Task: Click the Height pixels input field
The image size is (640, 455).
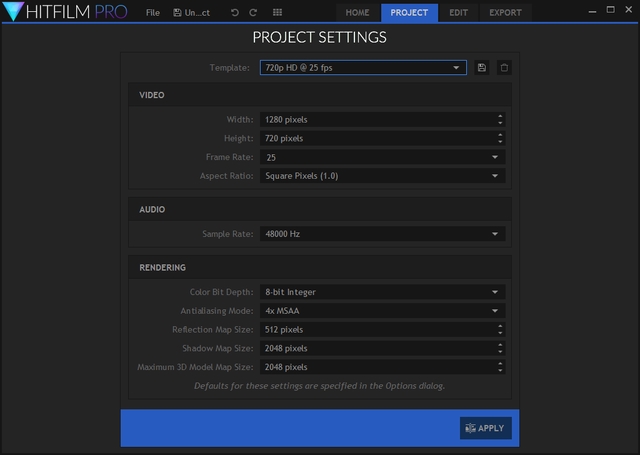Action: 375,138
